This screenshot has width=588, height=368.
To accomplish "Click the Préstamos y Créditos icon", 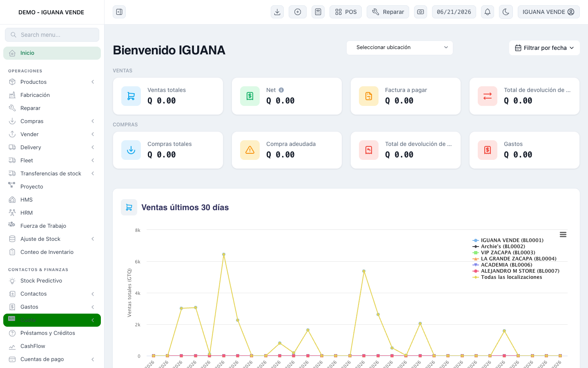I will click(x=12, y=333).
